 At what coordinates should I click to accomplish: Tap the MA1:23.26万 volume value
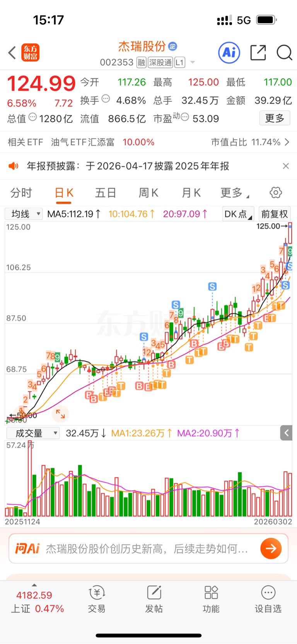coord(142,433)
